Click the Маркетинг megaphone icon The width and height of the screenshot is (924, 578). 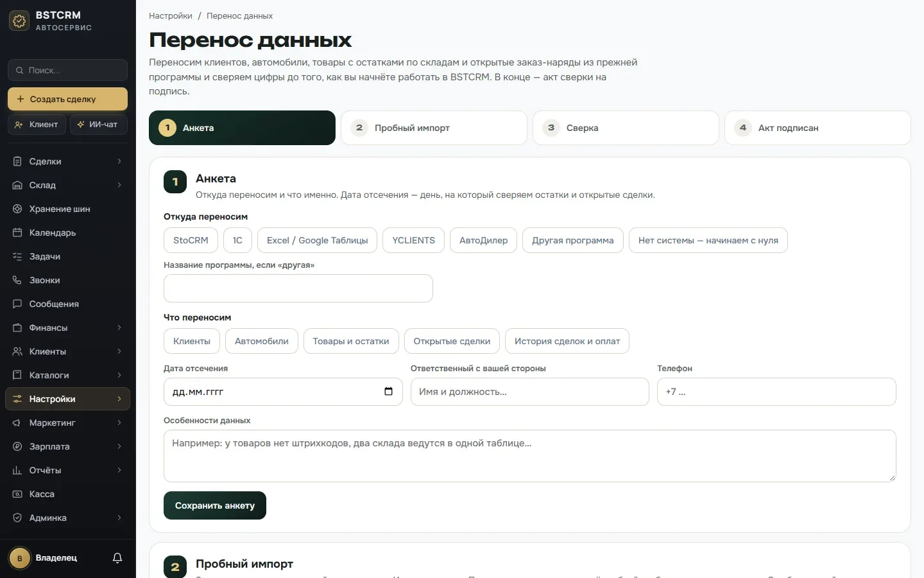(17, 423)
